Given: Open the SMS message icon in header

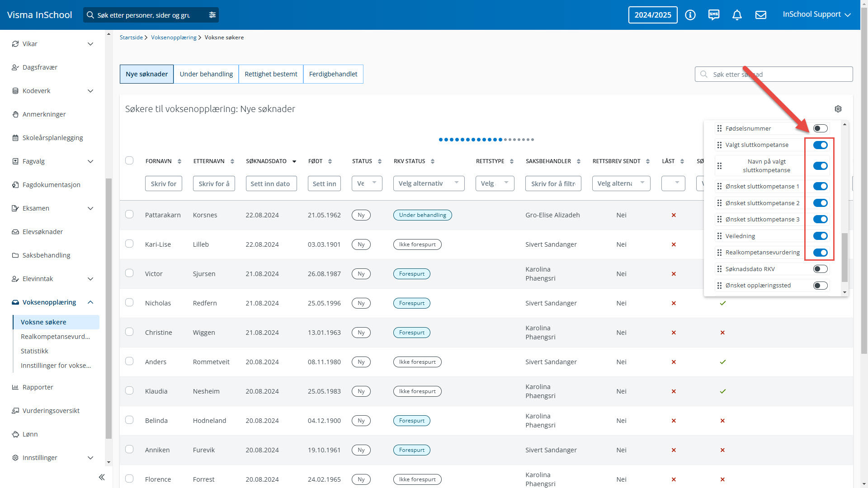Looking at the screenshot, I should tap(713, 15).
